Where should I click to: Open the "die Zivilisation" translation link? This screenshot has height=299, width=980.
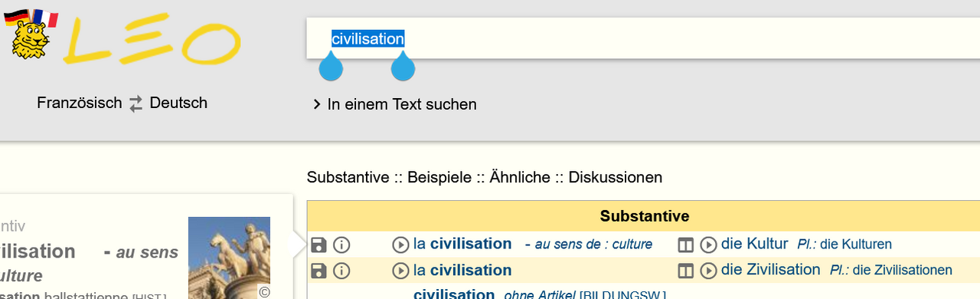(x=770, y=270)
